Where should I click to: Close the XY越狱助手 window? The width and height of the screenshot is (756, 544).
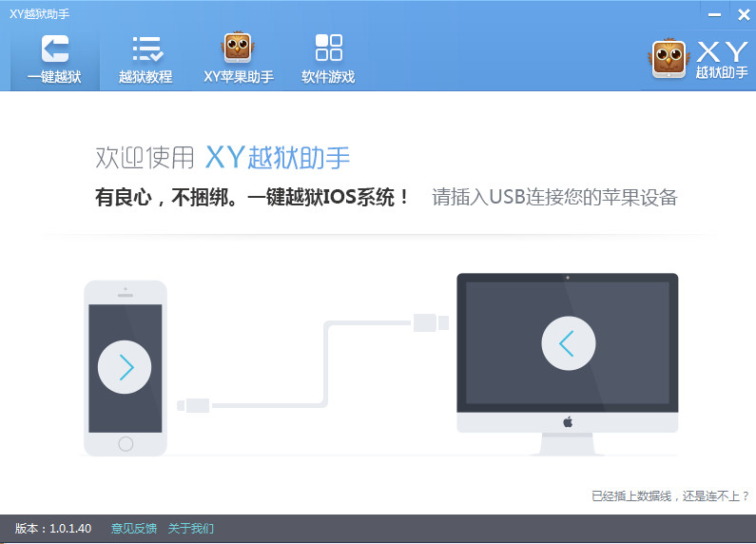tap(739, 12)
